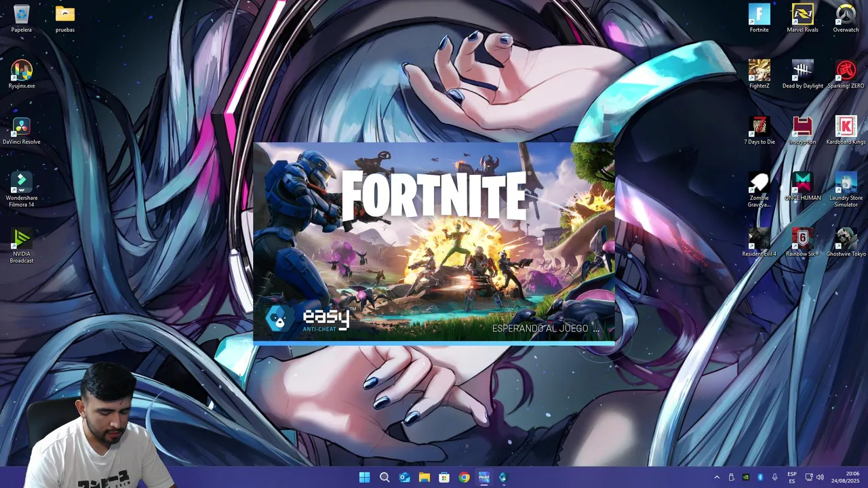Click the blue loading progress bar
Screen dimensions: 868x488
pyautogui.click(x=434, y=344)
